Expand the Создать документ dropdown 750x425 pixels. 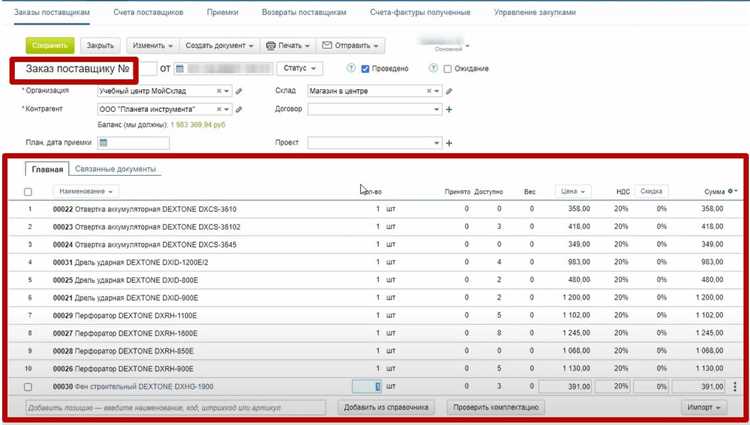[x=220, y=46]
